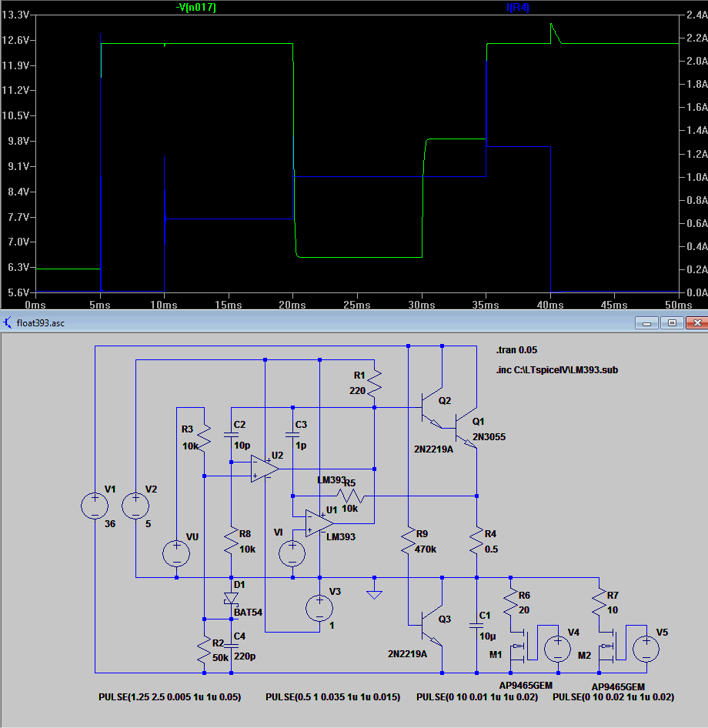This screenshot has width=708, height=728.
Task: Click the BAT54 diode model label
Action: [248, 613]
